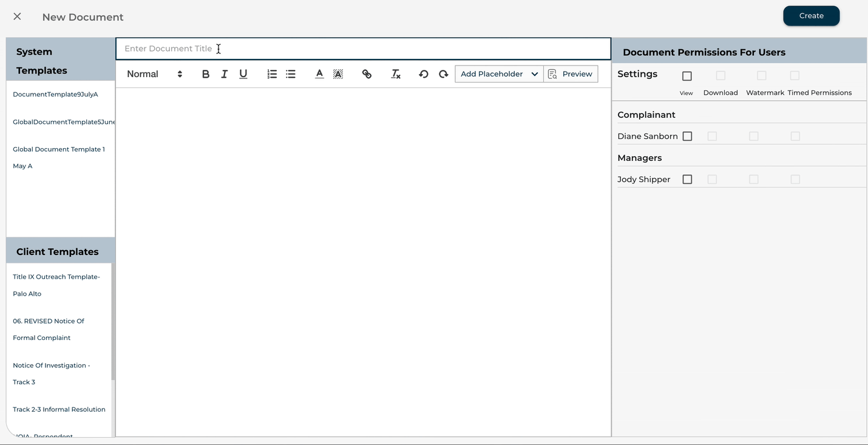
Task: Insert a bulleted list
Action: click(x=291, y=74)
